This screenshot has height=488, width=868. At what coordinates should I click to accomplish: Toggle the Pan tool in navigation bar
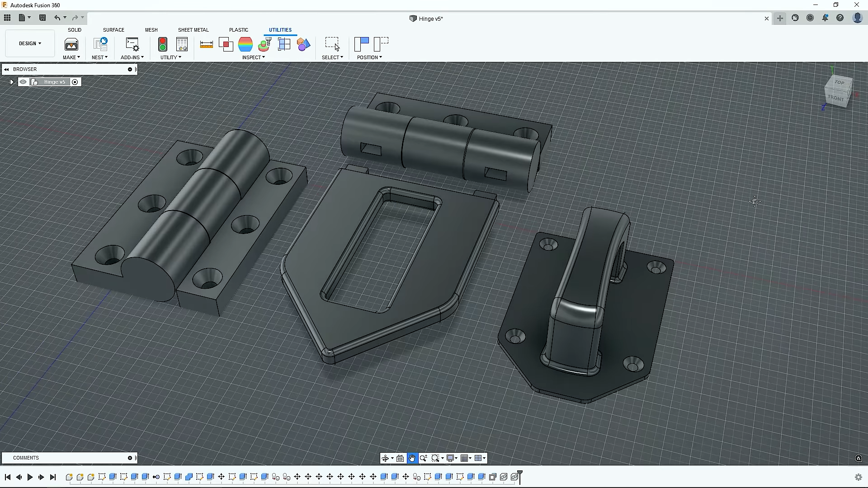coord(412,458)
